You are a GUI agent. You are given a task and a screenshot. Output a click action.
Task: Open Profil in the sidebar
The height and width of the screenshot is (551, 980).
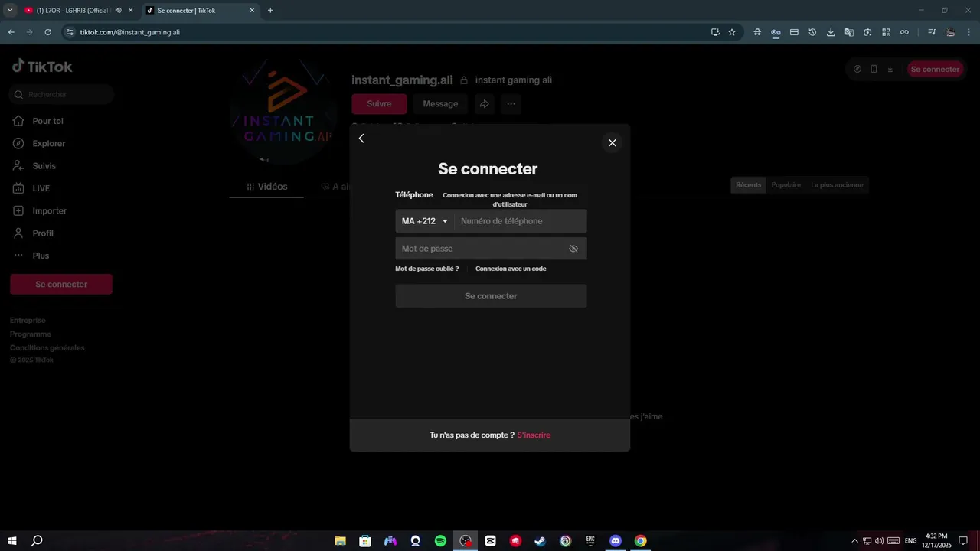pos(43,233)
